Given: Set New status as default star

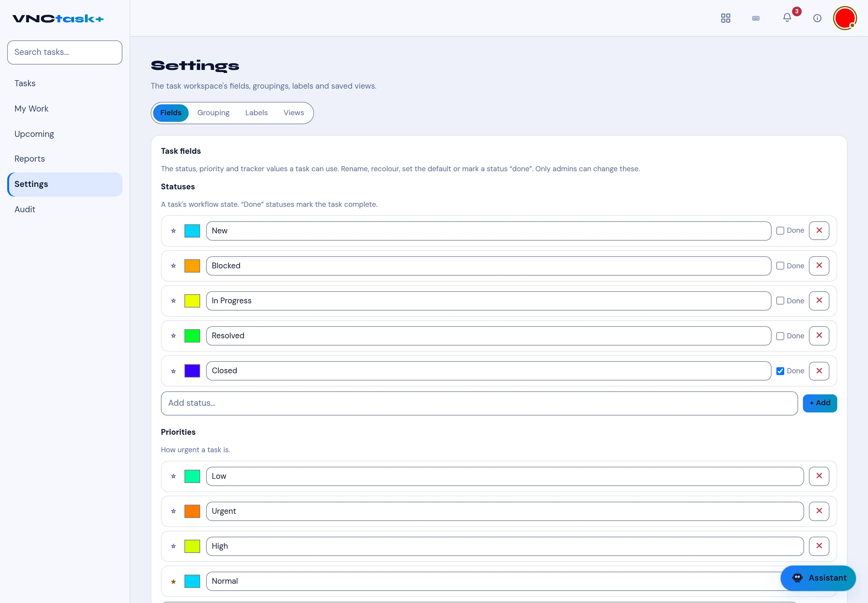Looking at the screenshot, I should pos(173,231).
